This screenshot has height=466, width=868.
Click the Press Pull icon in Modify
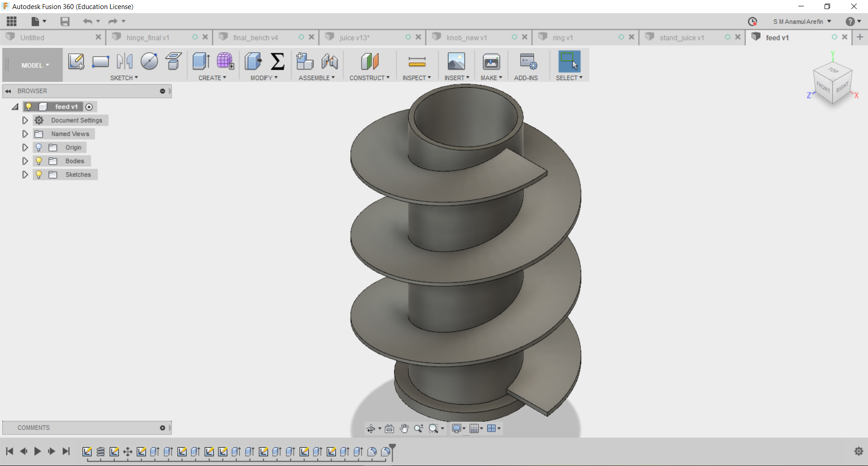coord(253,61)
